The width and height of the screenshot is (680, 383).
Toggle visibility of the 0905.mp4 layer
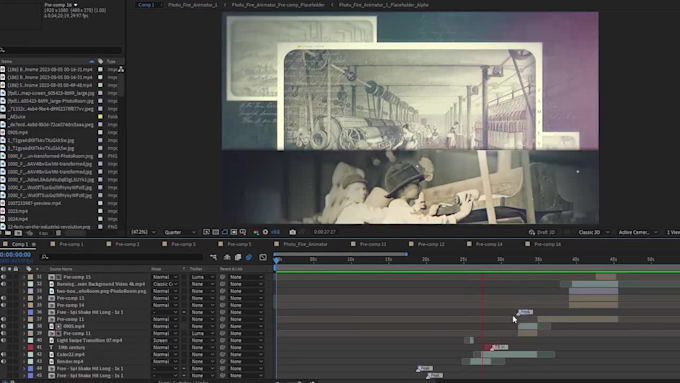[3, 326]
